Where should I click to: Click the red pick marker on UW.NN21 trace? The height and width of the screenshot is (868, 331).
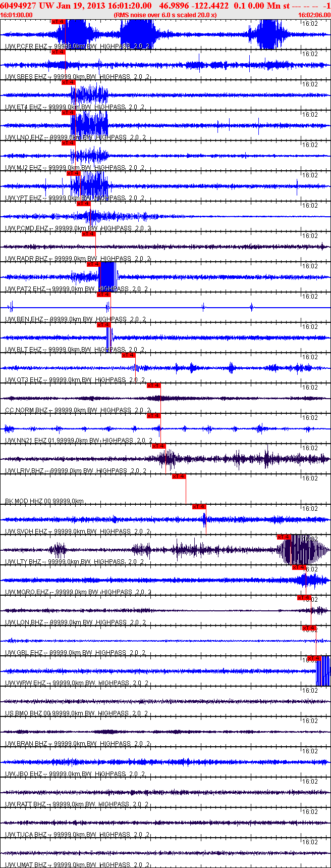(x=154, y=416)
